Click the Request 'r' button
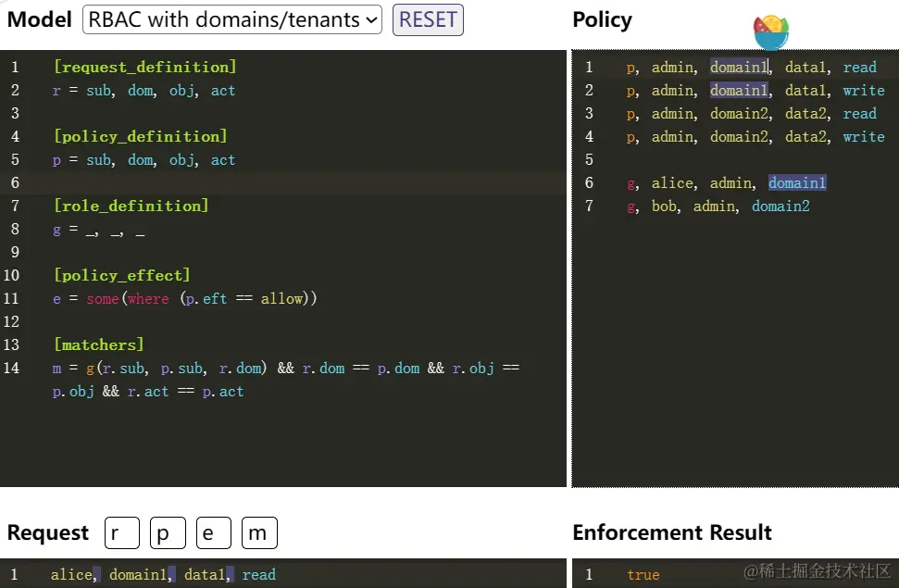The height and width of the screenshot is (588, 899). pyautogui.click(x=122, y=533)
